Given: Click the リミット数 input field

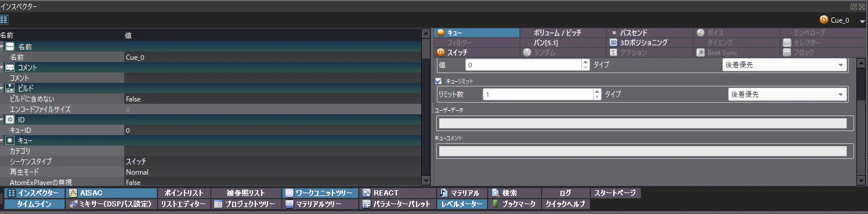Looking at the screenshot, I should tap(538, 94).
